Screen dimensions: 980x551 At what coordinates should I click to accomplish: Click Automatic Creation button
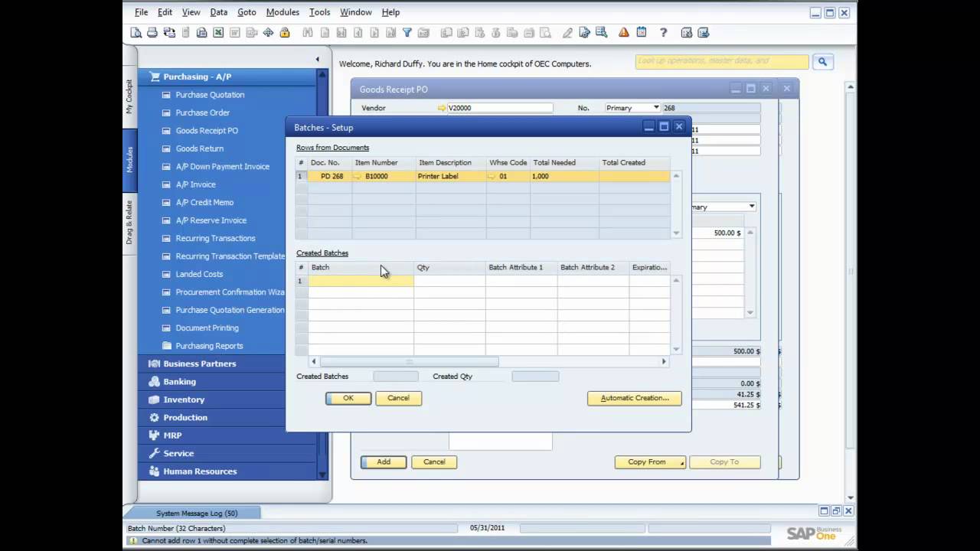[x=635, y=398]
